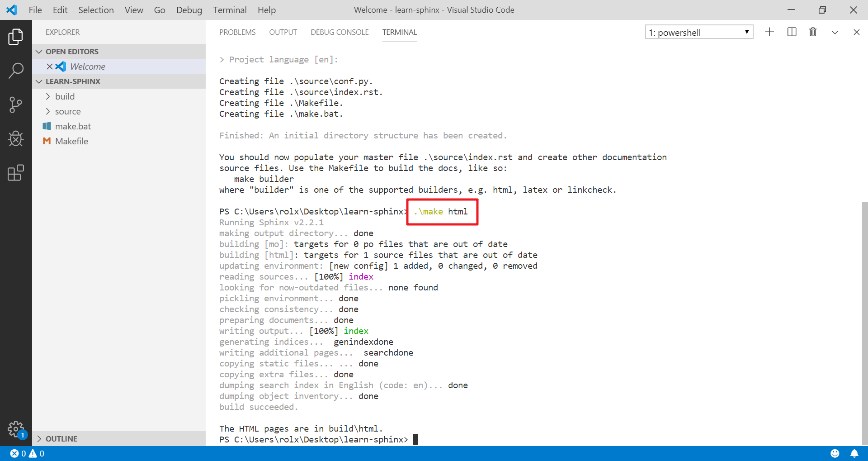Click 'Creating file .\make.bat.' terminal line
868x461 pixels.
click(281, 114)
